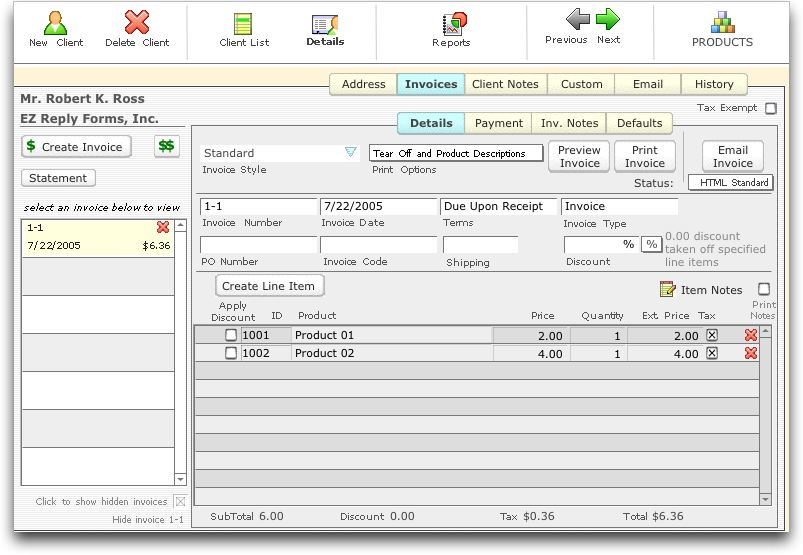Click the PO Number input field
The width and height of the screenshot is (803, 555).
pos(258,245)
